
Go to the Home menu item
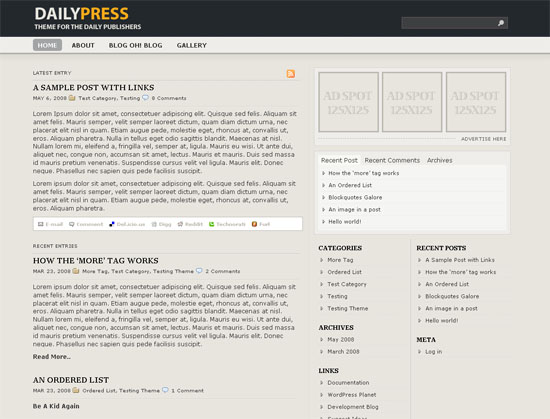pos(47,45)
